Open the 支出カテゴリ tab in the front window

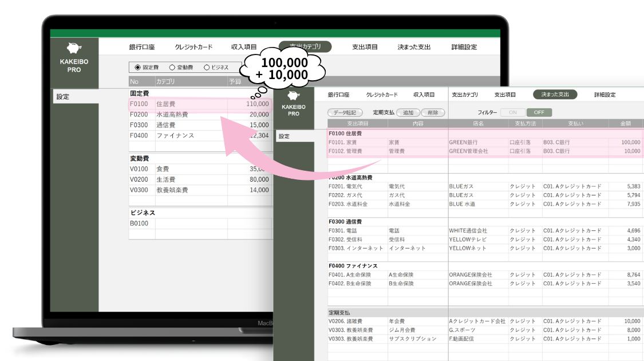[465, 95]
